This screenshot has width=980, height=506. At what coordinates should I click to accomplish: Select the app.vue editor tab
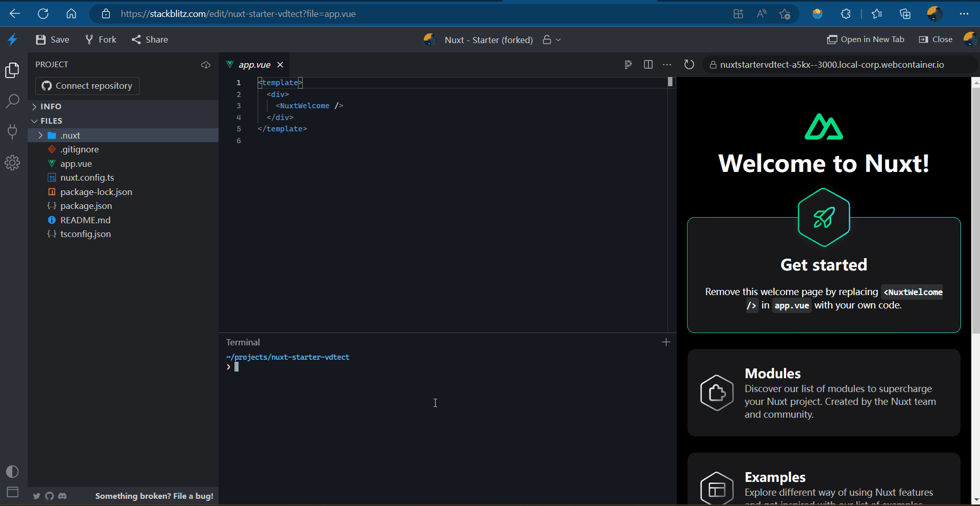[254, 65]
